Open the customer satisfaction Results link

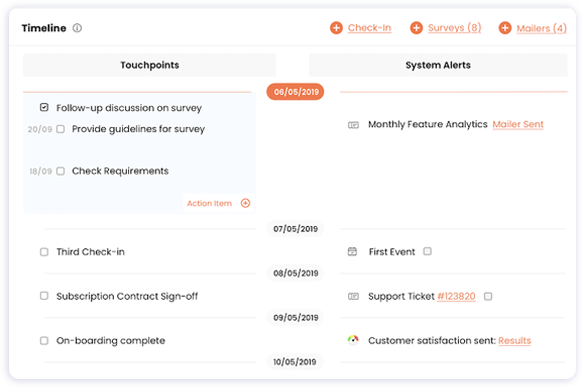tap(515, 340)
